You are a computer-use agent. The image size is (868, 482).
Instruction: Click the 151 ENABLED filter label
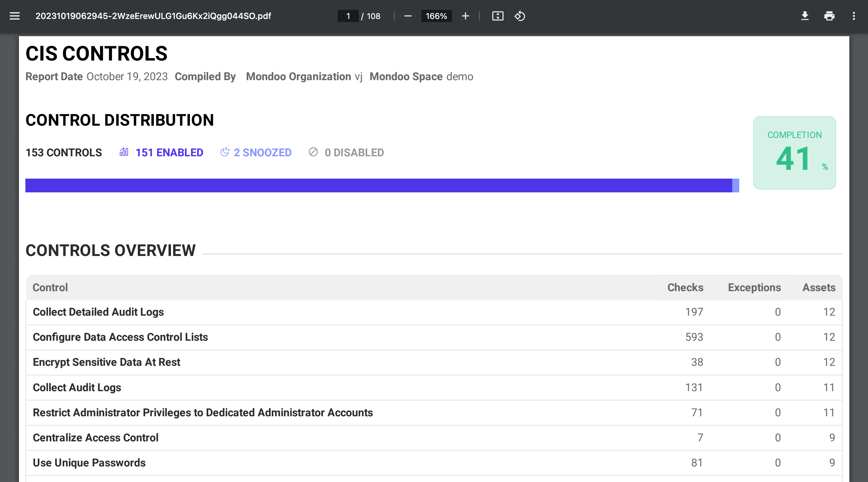pyautogui.click(x=169, y=152)
